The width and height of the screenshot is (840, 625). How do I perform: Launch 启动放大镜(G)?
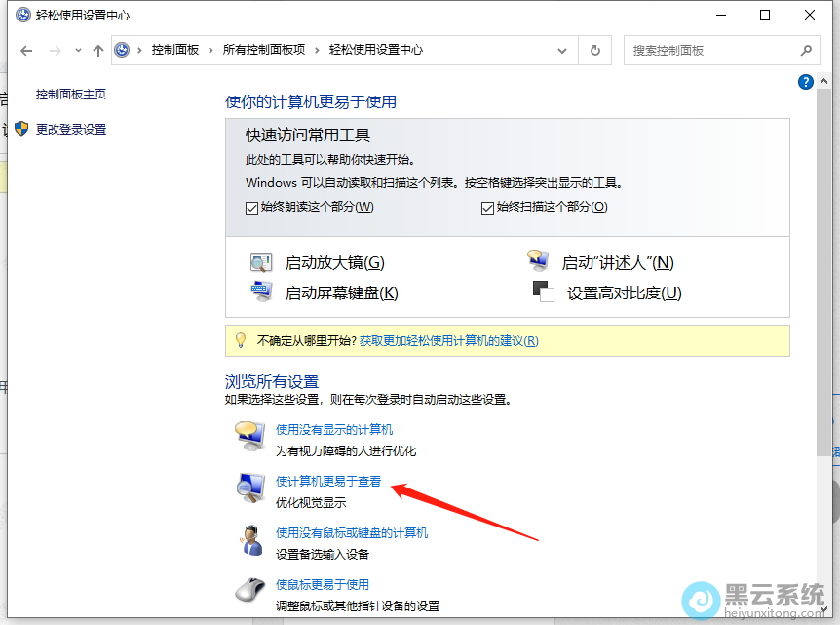tap(335, 263)
